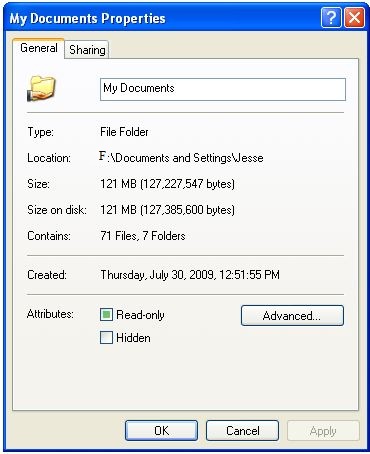Switch to the Sharing tab
This screenshot has height=454, width=370.
pos(87,50)
